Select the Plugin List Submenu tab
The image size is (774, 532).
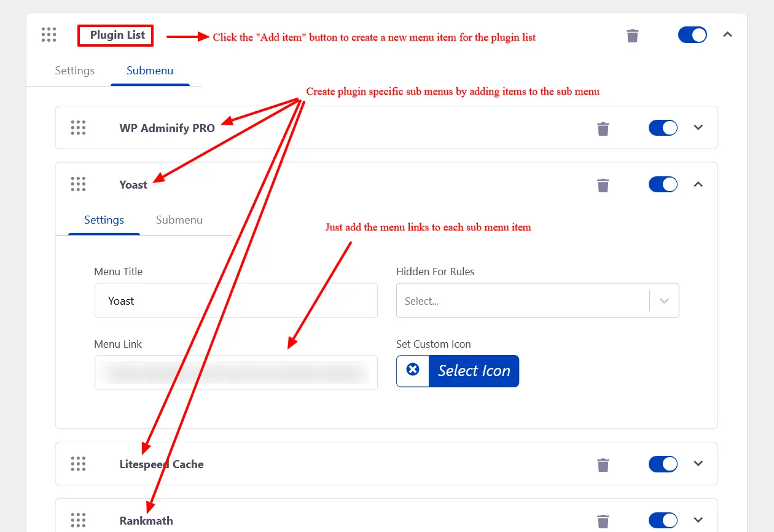150,71
